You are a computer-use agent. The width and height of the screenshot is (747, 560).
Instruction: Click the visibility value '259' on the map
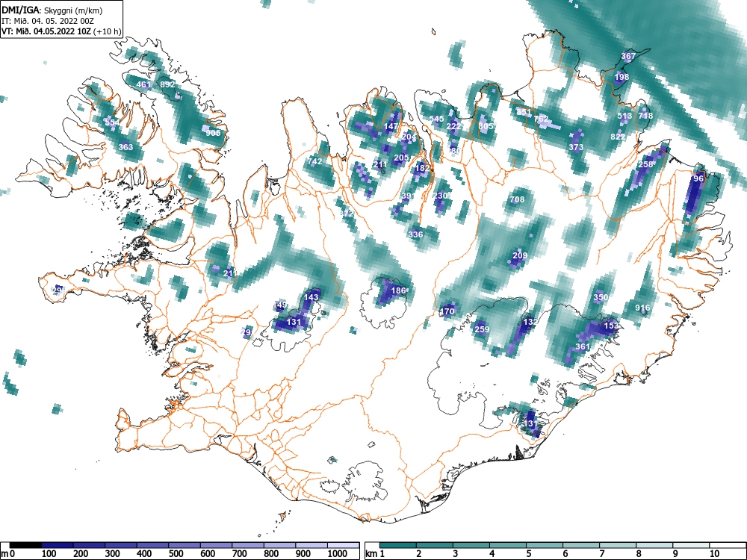pos(482,329)
